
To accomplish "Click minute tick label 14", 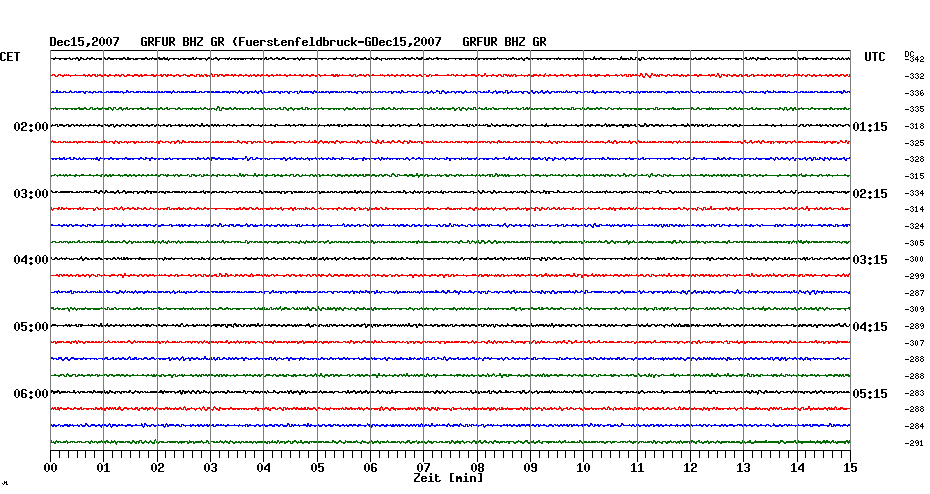I will pyautogui.click(x=797, y=468).
